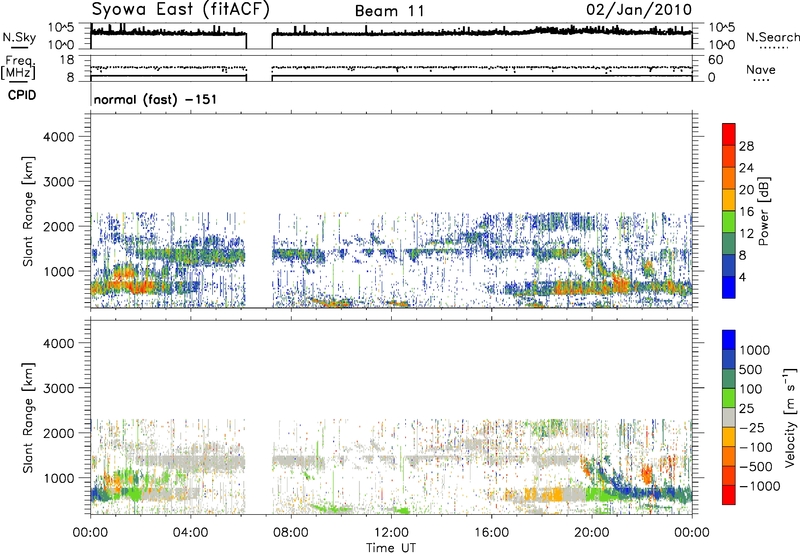Click the 18 tick on frequency axis
The width and height of the screenshot is (800, 554).
point(67,60)
